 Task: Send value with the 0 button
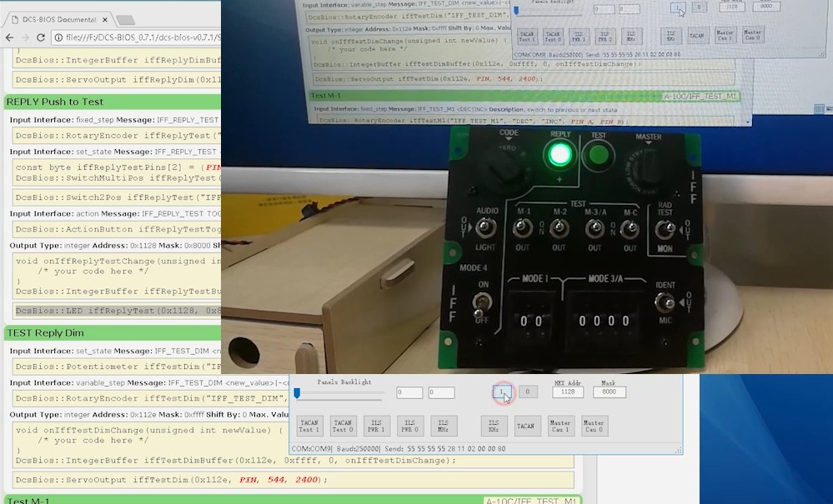528,392
